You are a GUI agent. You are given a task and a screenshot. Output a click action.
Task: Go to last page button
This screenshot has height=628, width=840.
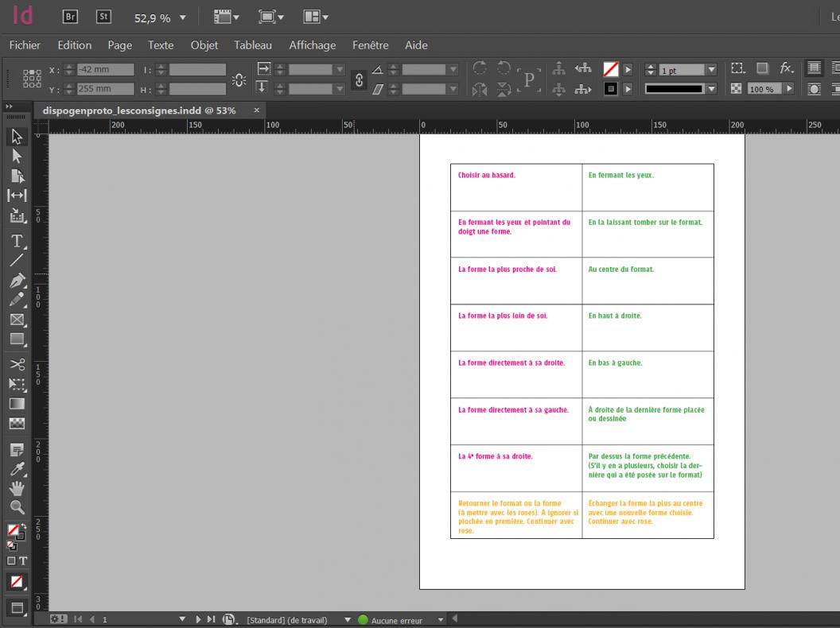(x=211, y=619)
